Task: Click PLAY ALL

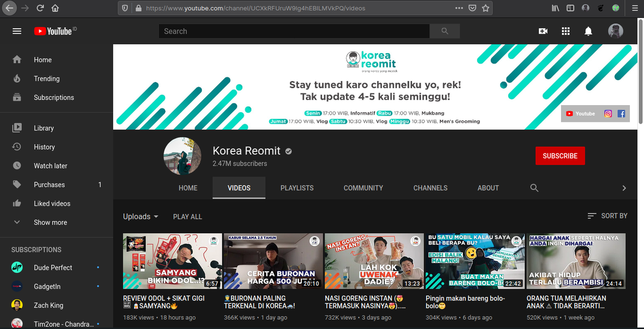Action: coord(188,216)
